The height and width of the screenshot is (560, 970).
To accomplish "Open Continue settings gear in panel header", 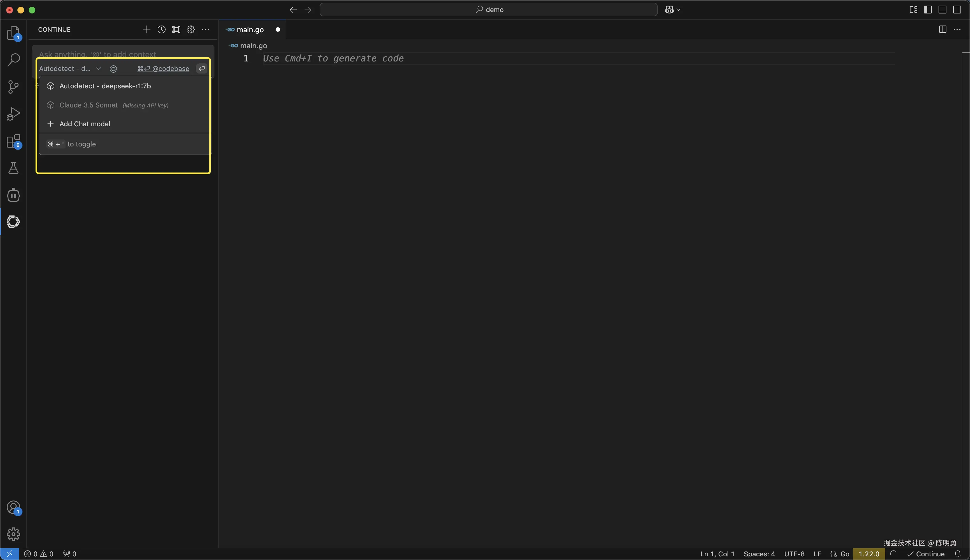I will (191, 30).
